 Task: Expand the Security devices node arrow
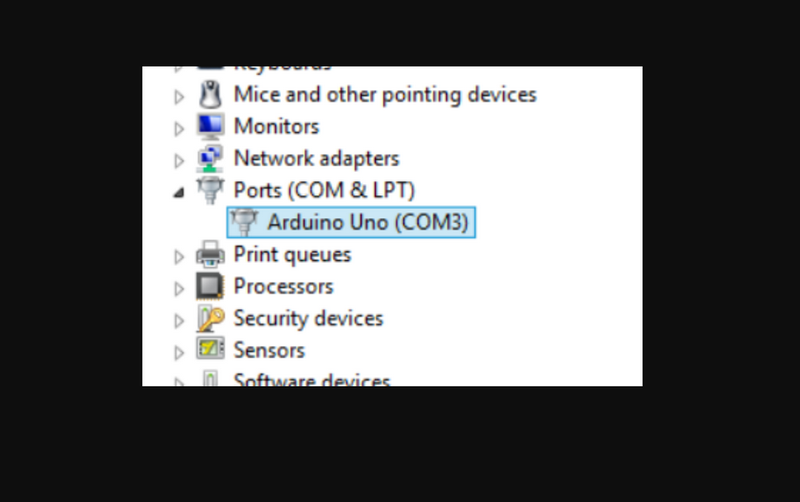179,321
